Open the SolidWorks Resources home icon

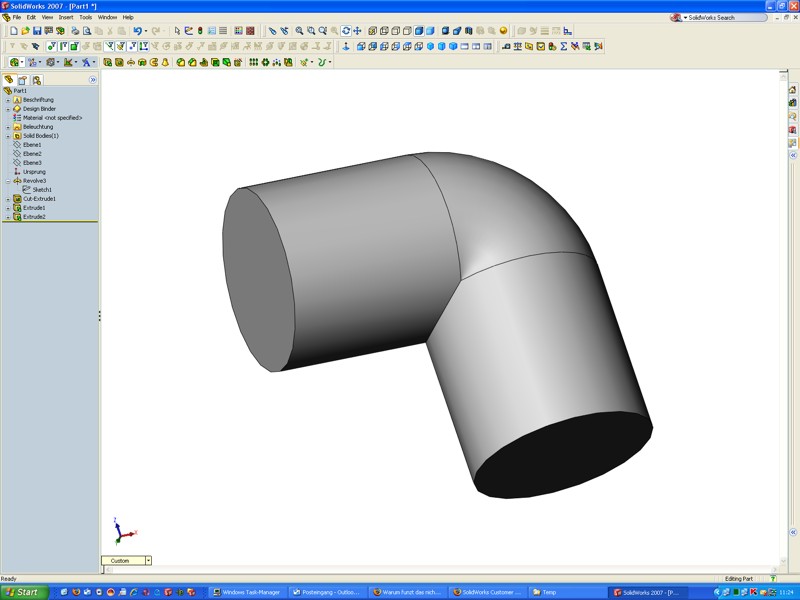click(x=792, y=90)
